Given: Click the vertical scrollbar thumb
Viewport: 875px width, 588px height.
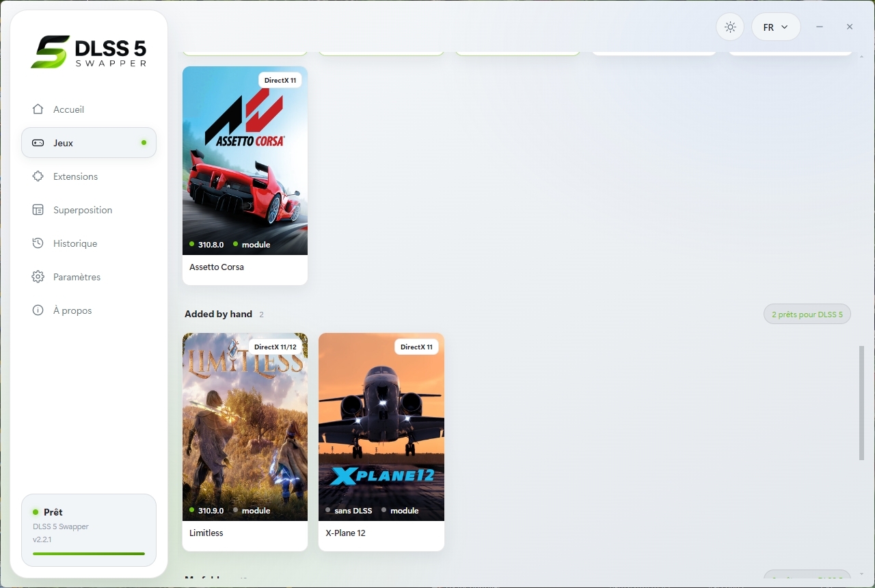Looking at the screenshot, I should (x=861, y=403).
